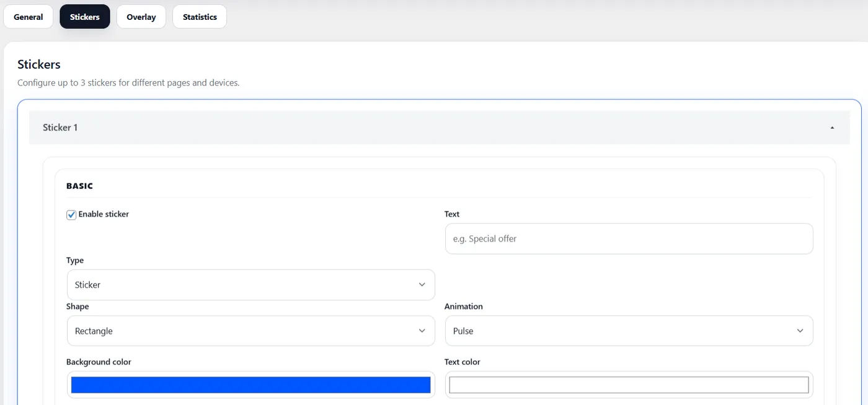Pick the white Text color swatch

click(x=629, y=385)
